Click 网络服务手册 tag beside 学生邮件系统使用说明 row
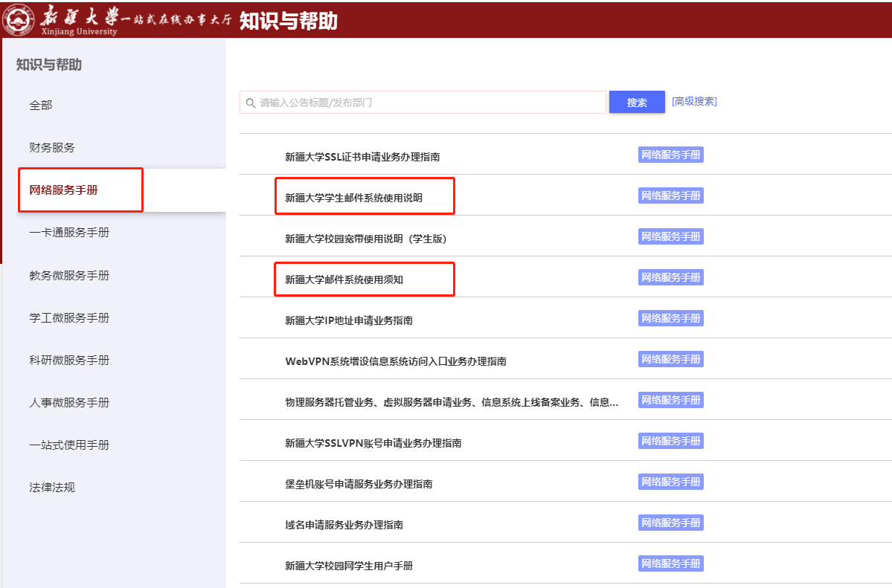 pos(671,196)
